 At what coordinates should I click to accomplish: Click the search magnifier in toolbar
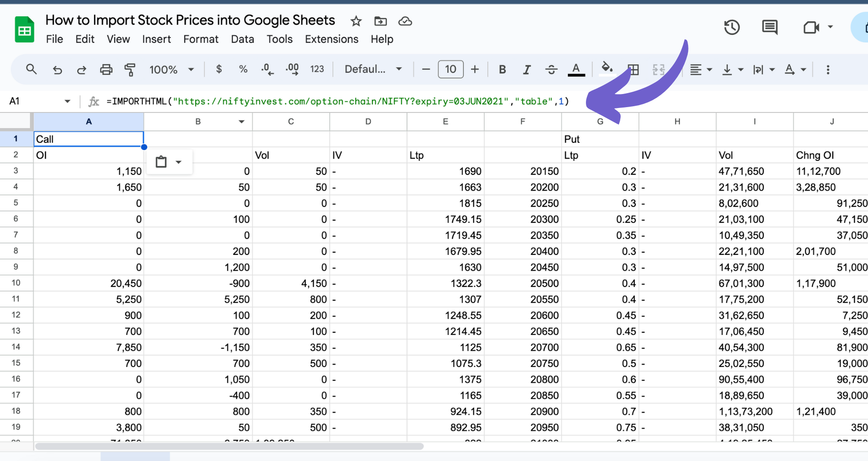click(31, 69)
